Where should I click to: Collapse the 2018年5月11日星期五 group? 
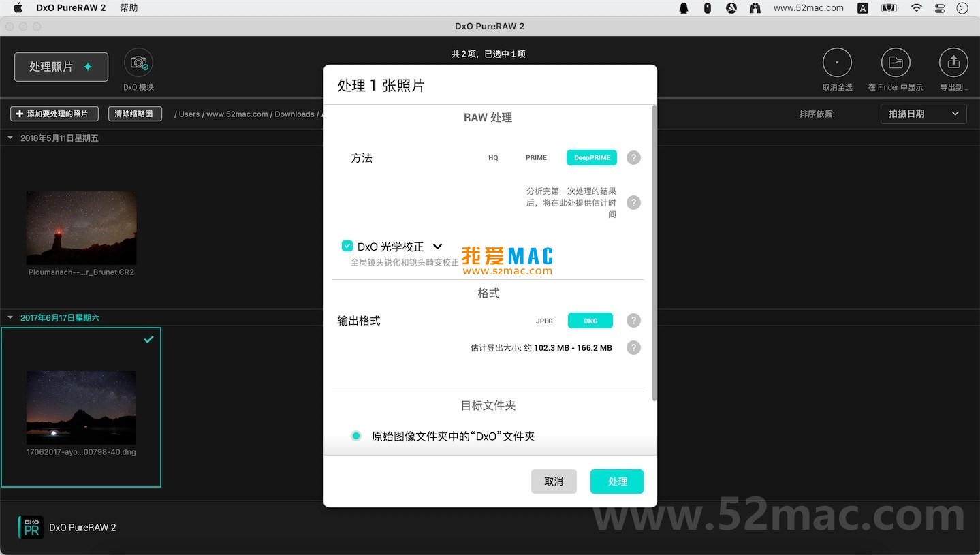point(10,138)
